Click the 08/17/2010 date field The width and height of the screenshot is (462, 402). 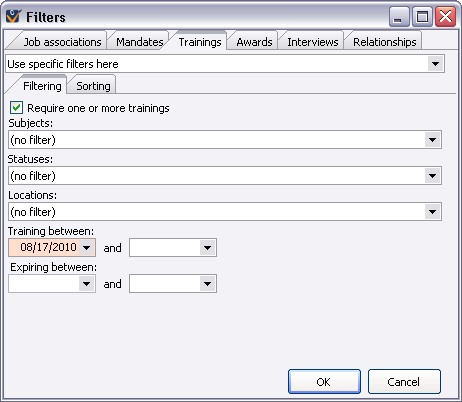(x=45, y=247)
